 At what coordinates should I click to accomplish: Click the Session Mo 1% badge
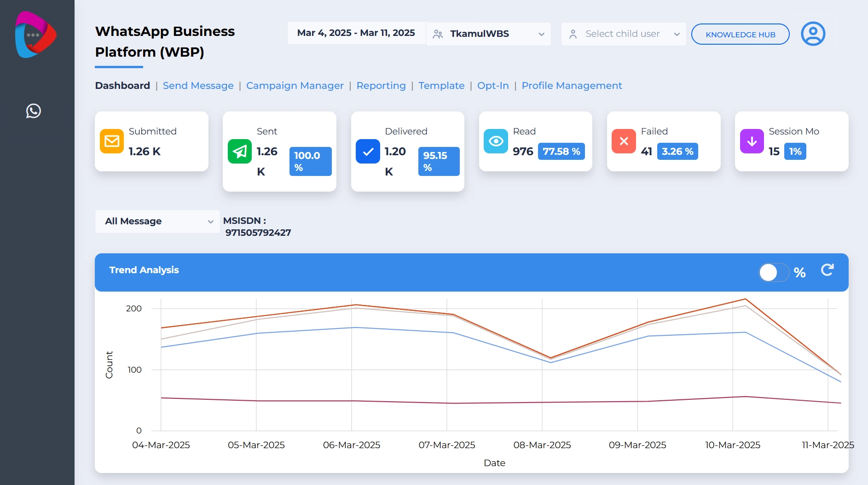pyautogui.click(x=795, y=152)
